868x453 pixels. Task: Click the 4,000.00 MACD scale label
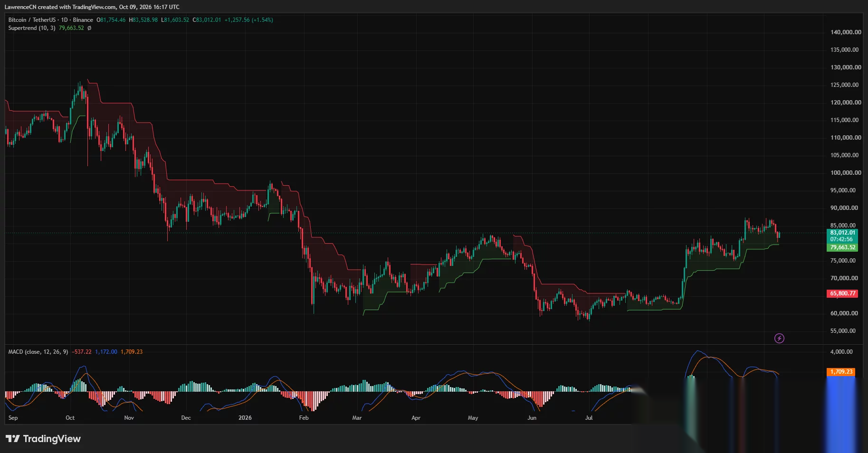[841, 352]
